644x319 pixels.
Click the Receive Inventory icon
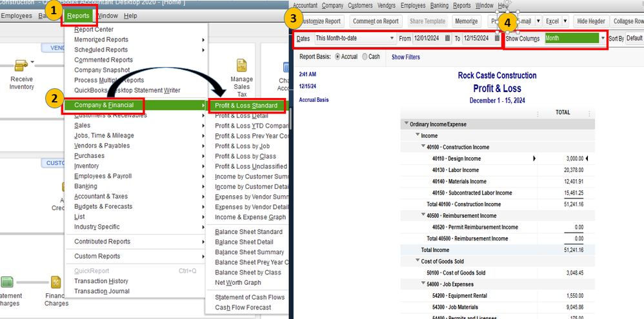(x=20, y=66)
